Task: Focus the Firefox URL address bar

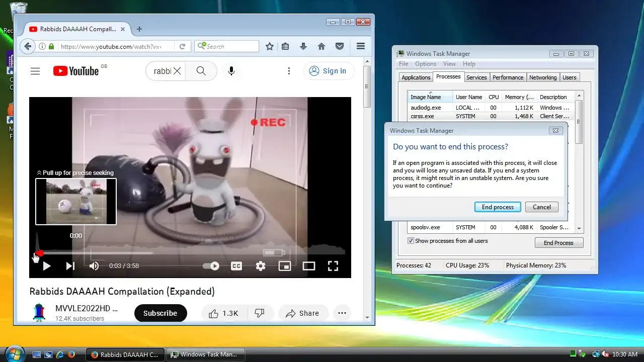Action: click(116, 46)
